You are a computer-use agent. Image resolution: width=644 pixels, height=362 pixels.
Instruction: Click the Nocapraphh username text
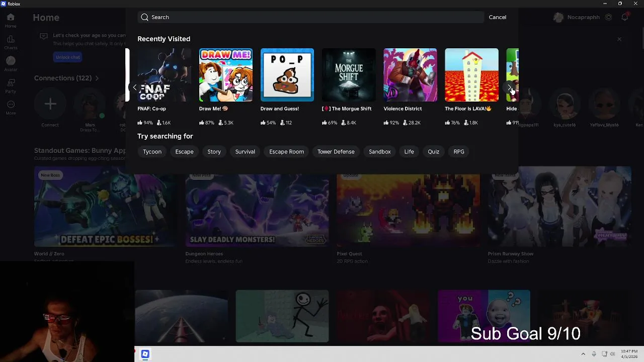coord(584,17)
